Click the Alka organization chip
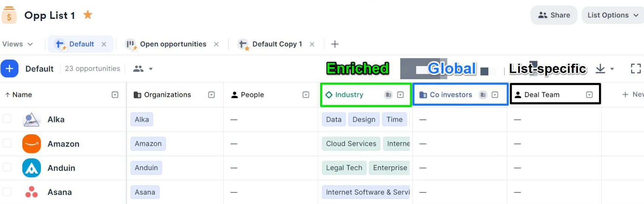Screen dimensions: 644x204 142,120
